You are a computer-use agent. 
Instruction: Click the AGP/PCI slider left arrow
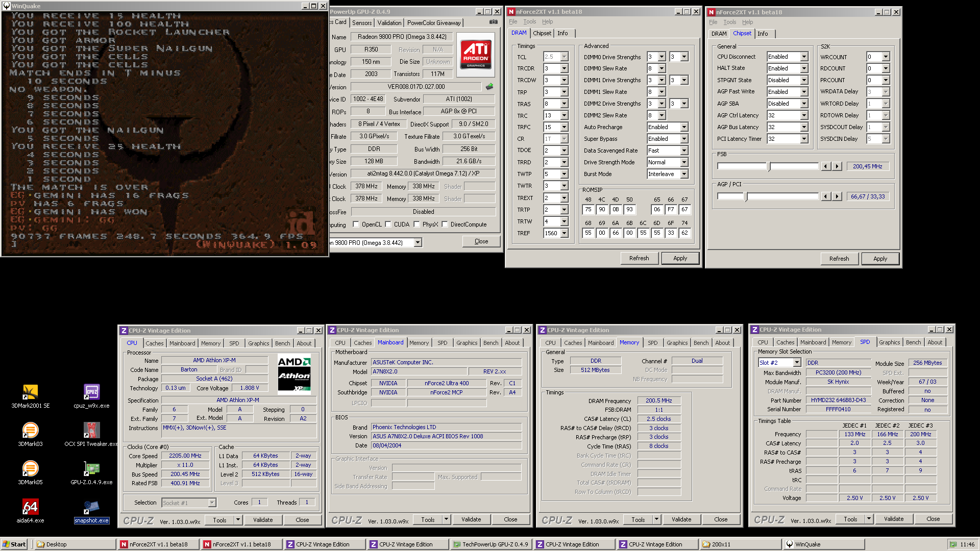(x=825, y=196)
